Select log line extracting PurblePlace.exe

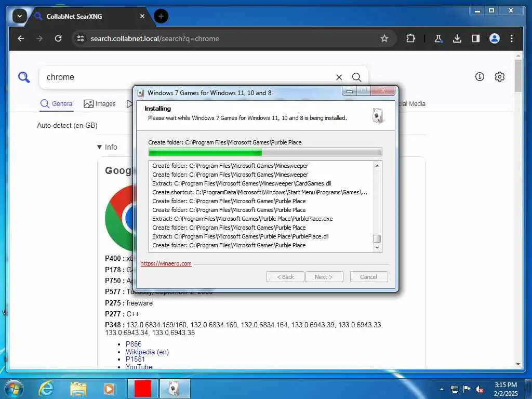(242, 219)
